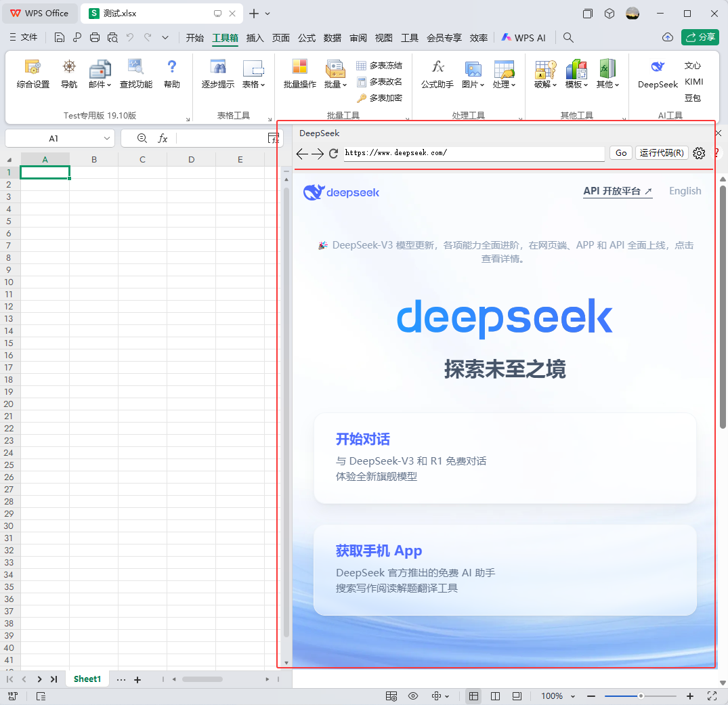Enable full screen view in status bar
This screenshot has width=728, height=705.
pyautogui.click(x=712, y=696)
